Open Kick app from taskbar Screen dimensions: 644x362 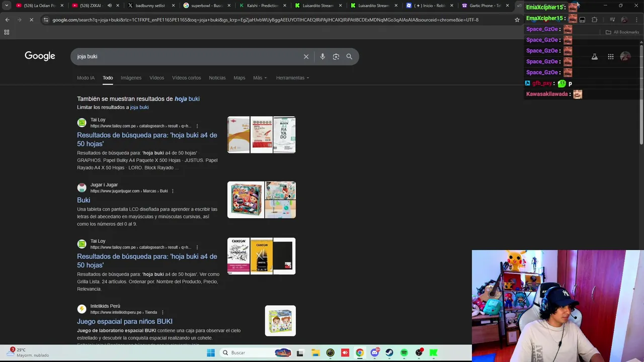click(434, 353)
